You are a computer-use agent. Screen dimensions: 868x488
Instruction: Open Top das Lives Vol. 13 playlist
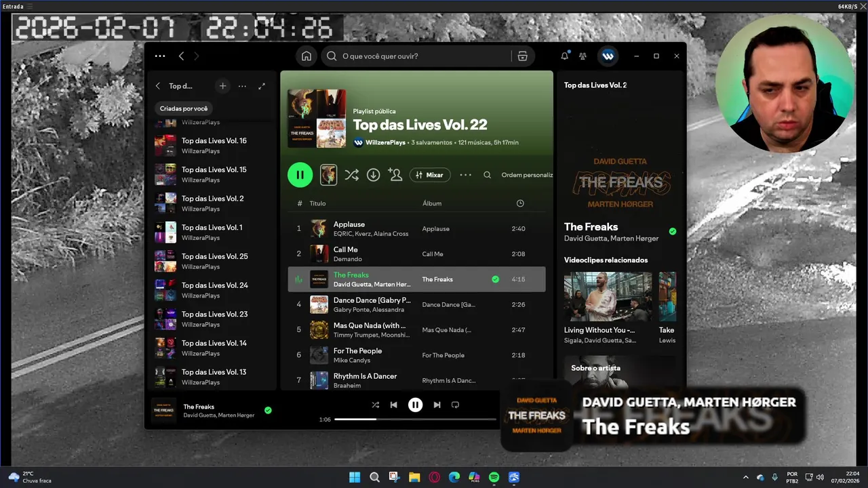(x=212, y=377)
